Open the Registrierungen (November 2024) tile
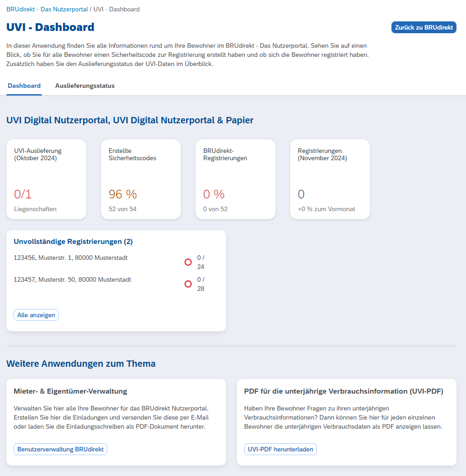Screen dimensions: 466x476 coord(330,179)
